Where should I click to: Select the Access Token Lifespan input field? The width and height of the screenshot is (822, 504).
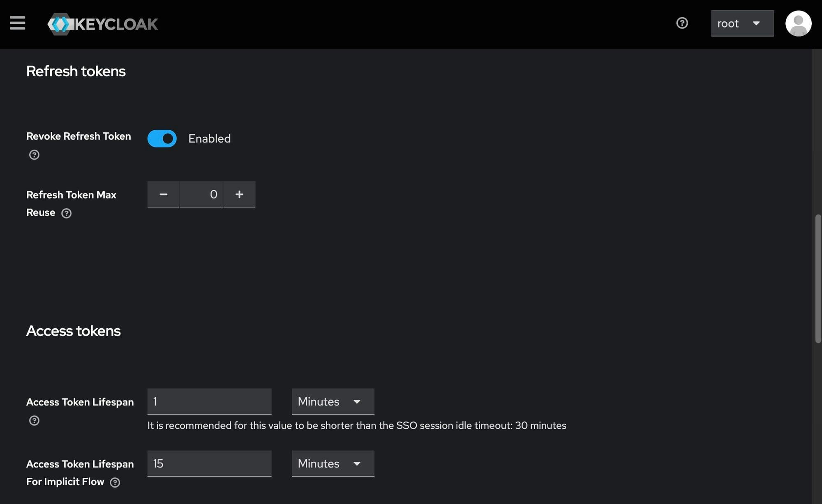point(209,401)
